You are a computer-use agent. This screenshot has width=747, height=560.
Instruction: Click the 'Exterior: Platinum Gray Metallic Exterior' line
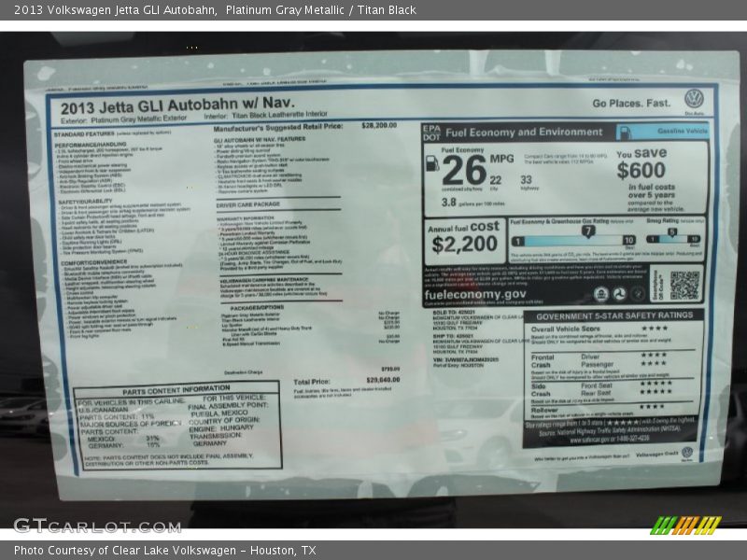click(124, 119)
